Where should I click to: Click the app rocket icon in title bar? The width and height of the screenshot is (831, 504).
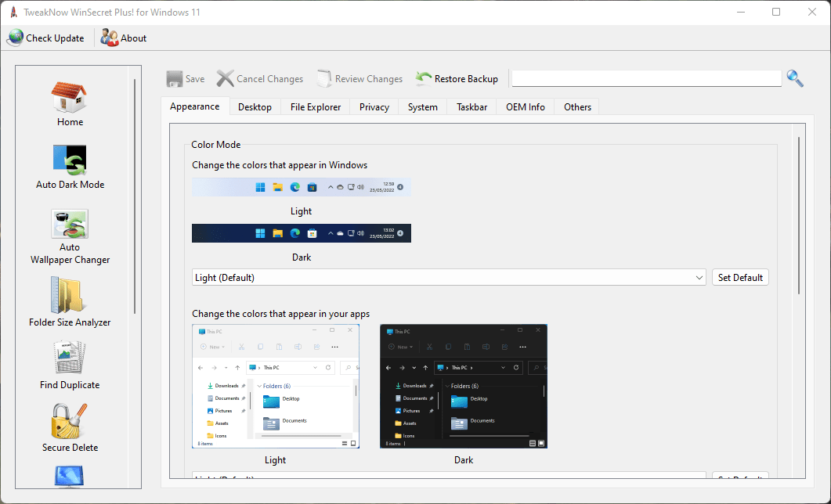point(13,13)
